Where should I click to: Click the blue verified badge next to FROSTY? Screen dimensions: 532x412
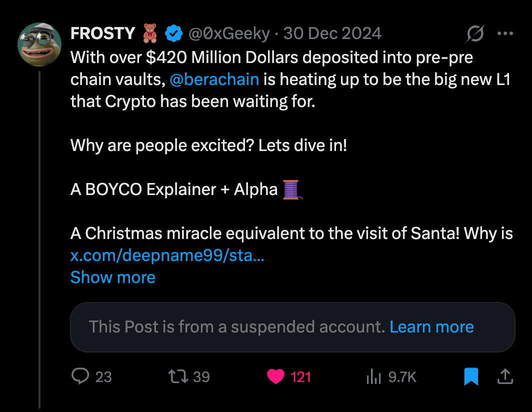173,33
